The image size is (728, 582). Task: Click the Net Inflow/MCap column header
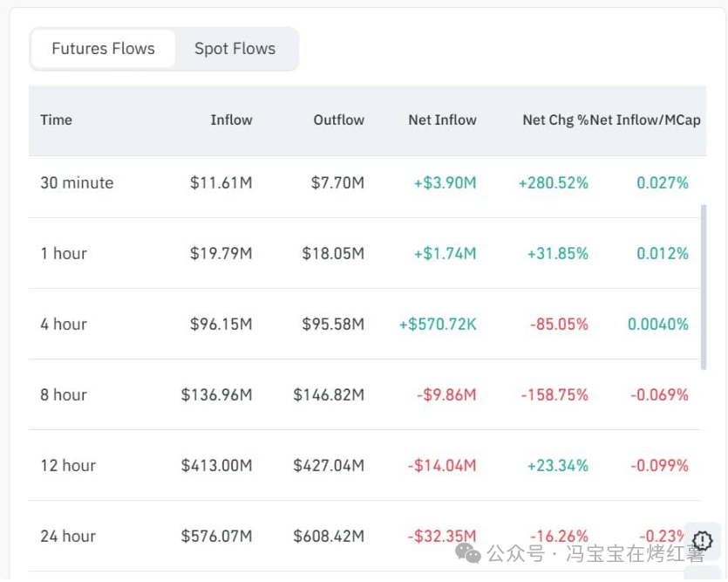coord(646,120)
